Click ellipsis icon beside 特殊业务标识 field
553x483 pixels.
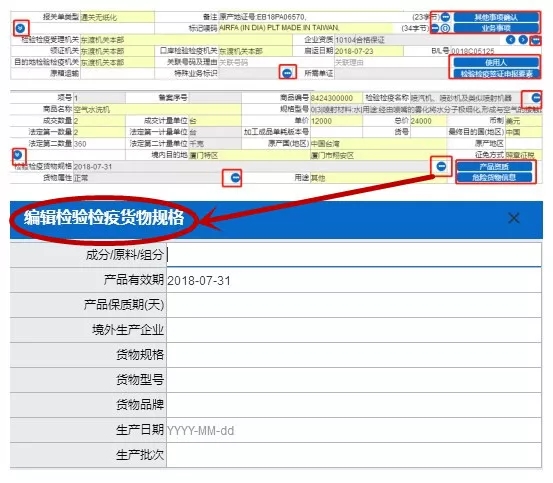pos(287,73)
